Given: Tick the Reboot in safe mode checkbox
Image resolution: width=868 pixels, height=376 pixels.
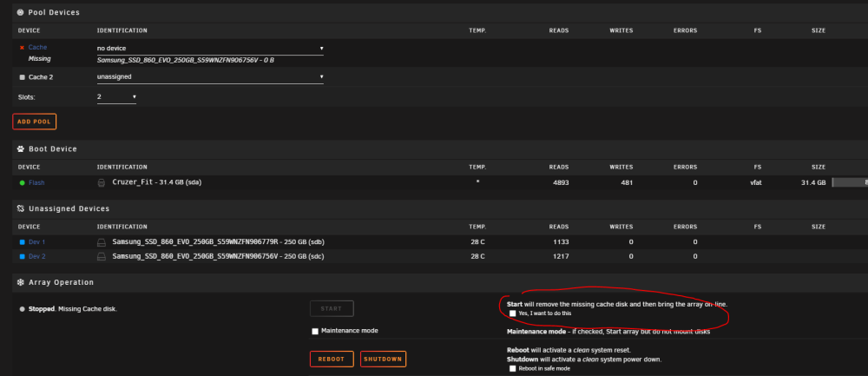Looking at the screenshot, I should click(513, 368).
